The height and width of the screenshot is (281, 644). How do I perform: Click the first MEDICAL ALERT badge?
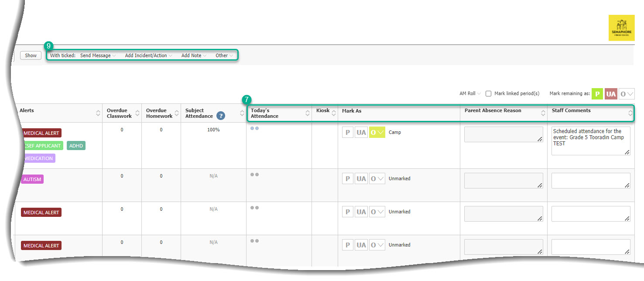[x=41, y=133]
